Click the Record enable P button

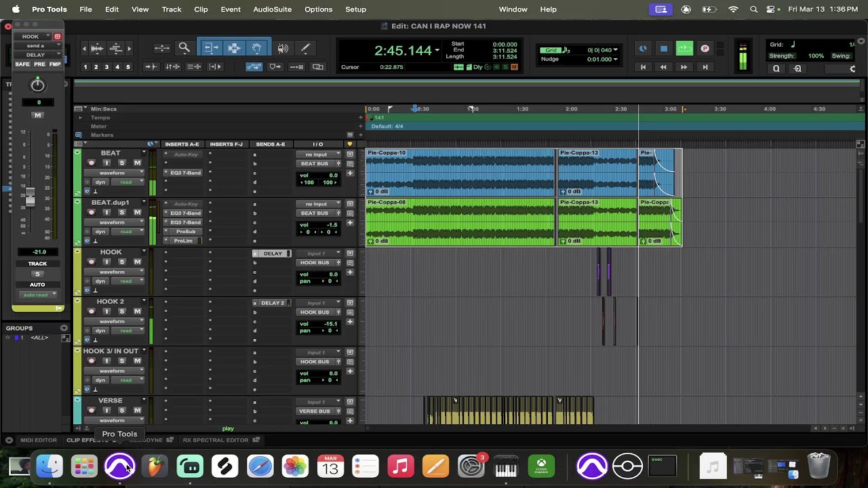pos(705,48)
